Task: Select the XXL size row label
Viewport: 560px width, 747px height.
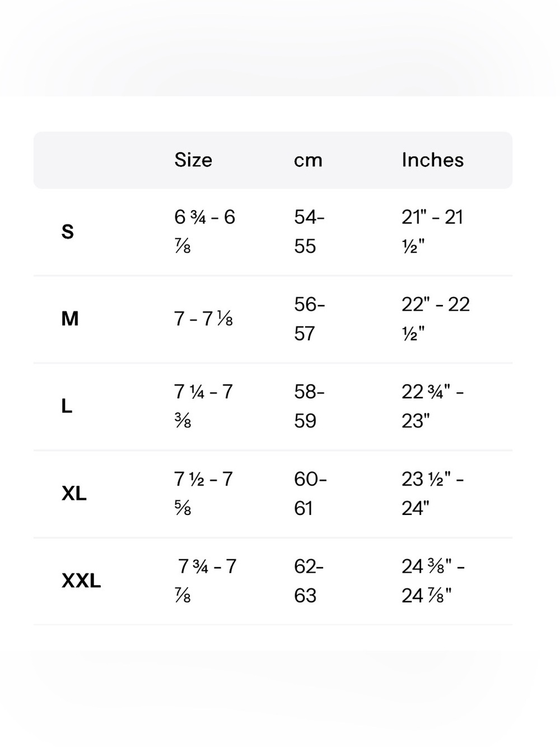Action: click(x=81, y=581)
